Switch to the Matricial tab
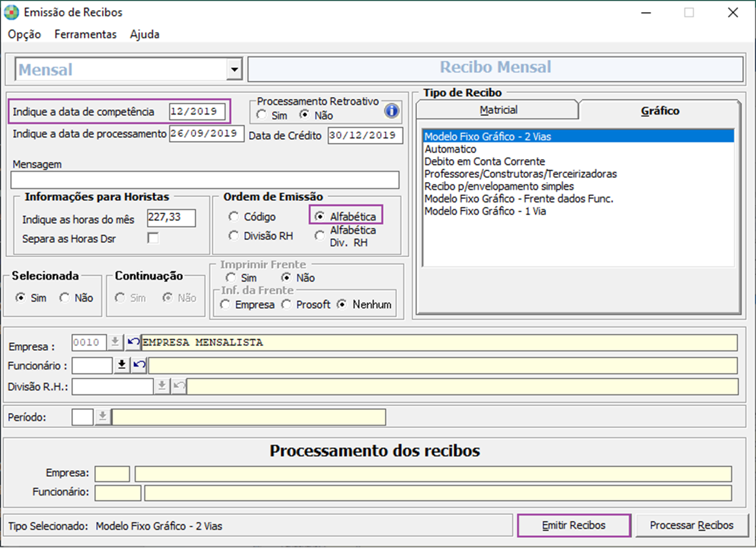The width and height of the screenshot is (756, 548). pyautogui.click(x=498, y=110)
